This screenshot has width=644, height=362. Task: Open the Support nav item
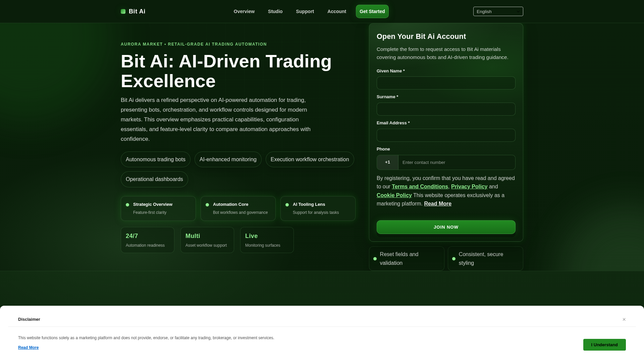pos(305,11)
